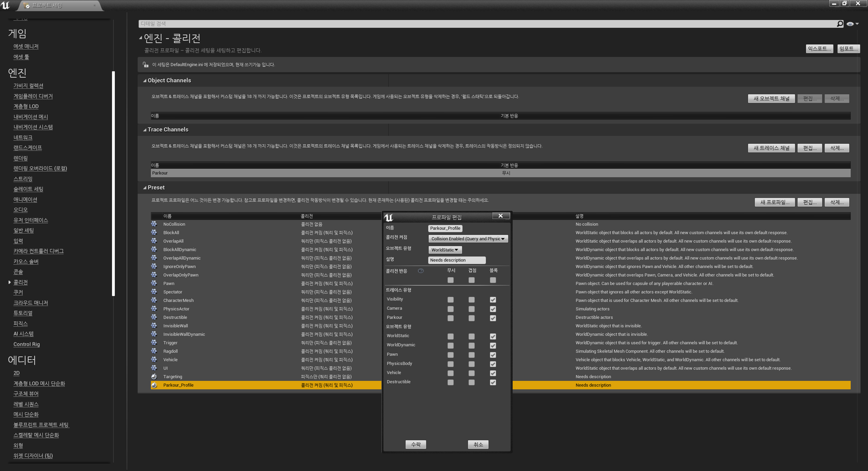
Task: Open the Collision Enabled dropdown
Action: click(x=468, y=239)
